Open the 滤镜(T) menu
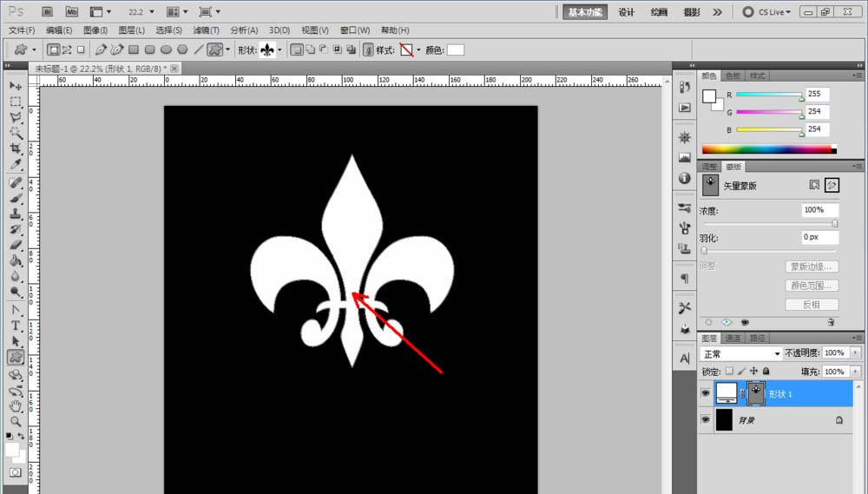 (x=205, y=30)
